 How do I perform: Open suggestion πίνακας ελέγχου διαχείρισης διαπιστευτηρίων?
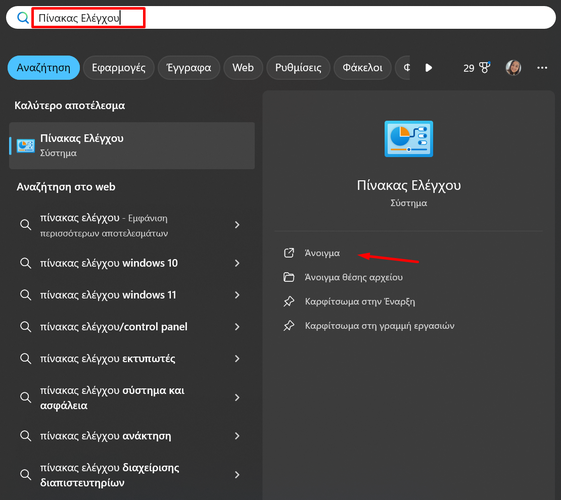pyautogui.click(x=132, y=475)
